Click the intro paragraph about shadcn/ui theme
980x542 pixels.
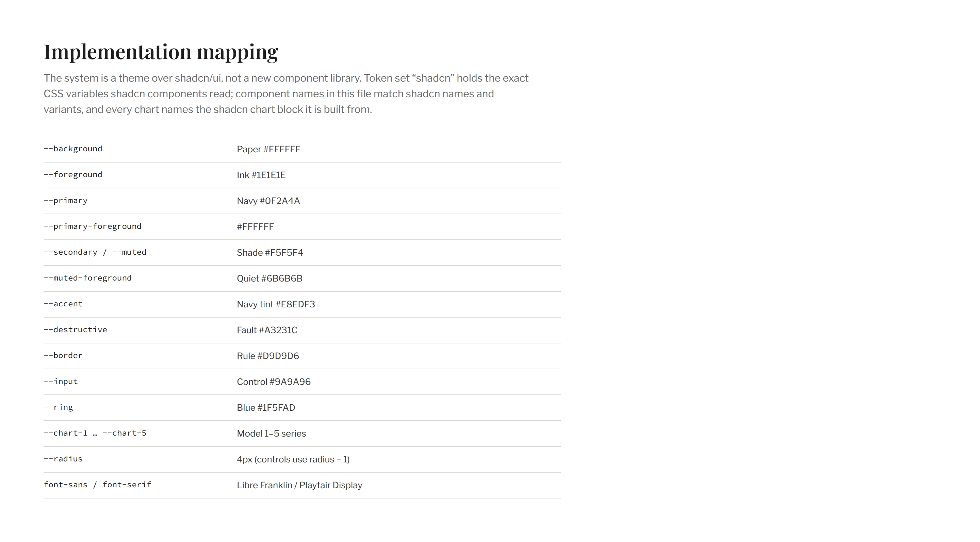[286, 94]
